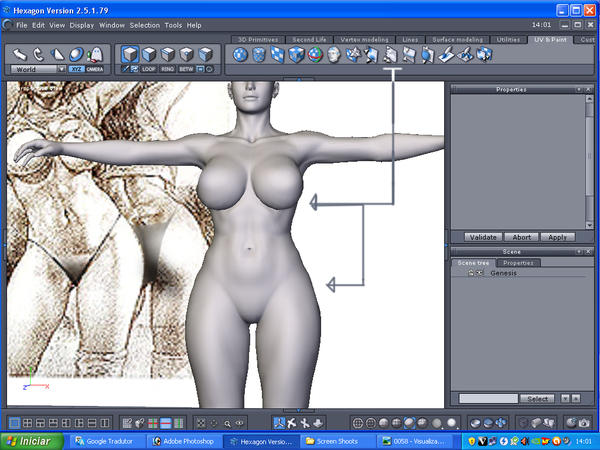
Task: Expand the Properties panel plus button
Action: point(579,89)
